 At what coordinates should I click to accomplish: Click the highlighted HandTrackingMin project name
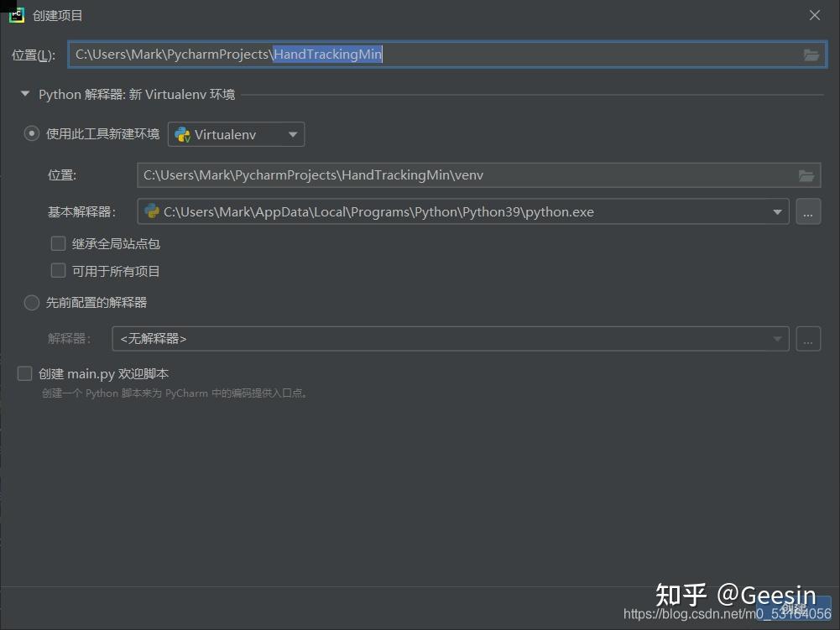click(327, 55)
